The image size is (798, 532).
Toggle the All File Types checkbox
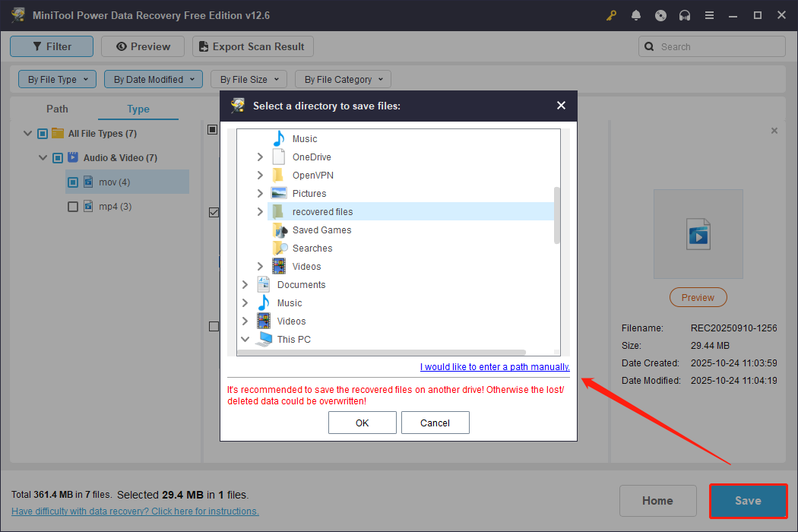coord(43,133)
